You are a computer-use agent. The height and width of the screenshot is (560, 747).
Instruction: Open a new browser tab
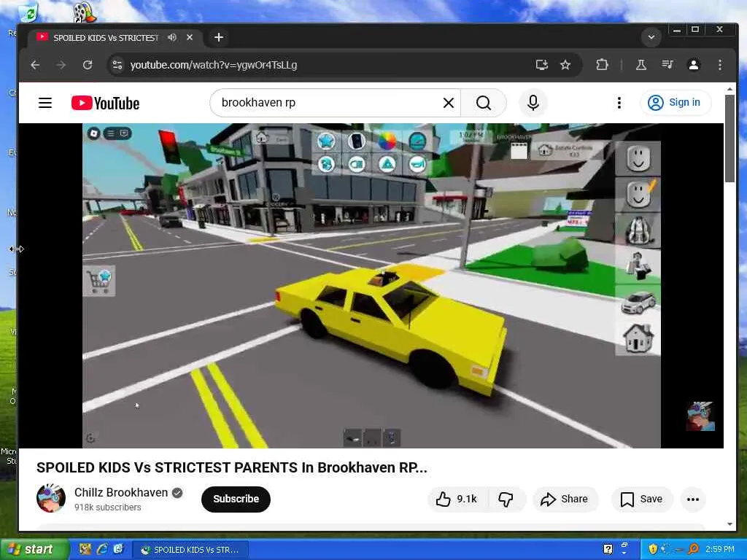219,37
